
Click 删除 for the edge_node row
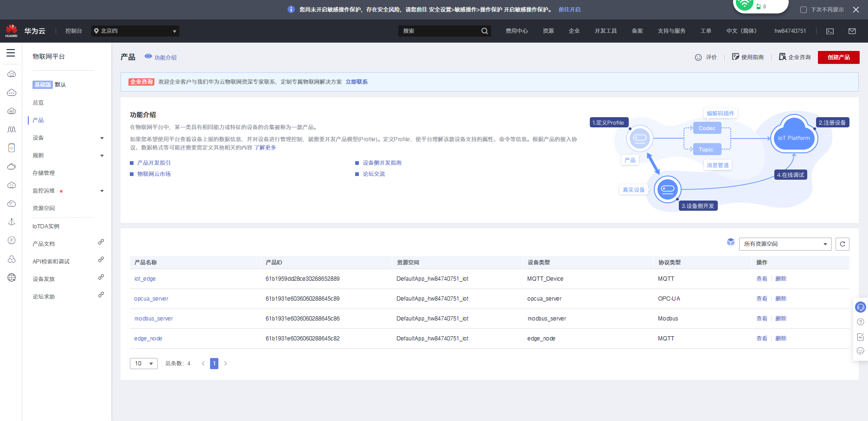[x=781, y=339]
